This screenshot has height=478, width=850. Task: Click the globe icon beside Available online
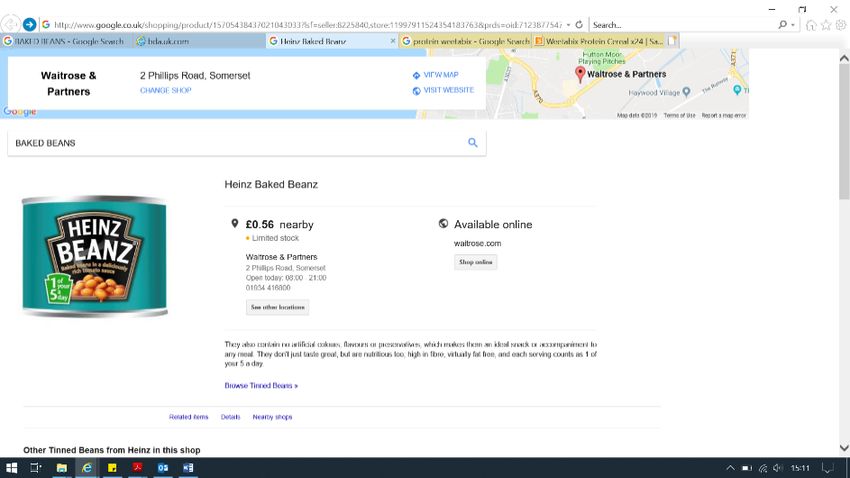pyautogui.click(x=443, y=223)
